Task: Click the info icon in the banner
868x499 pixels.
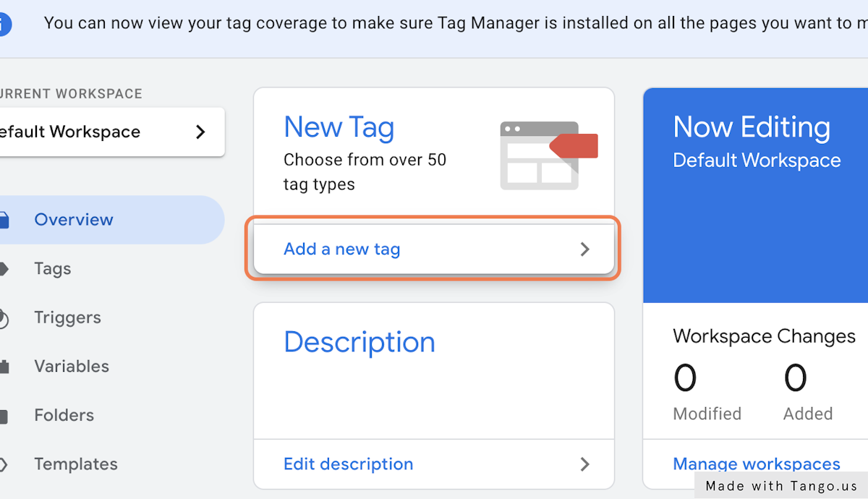Action: [5, 25]
